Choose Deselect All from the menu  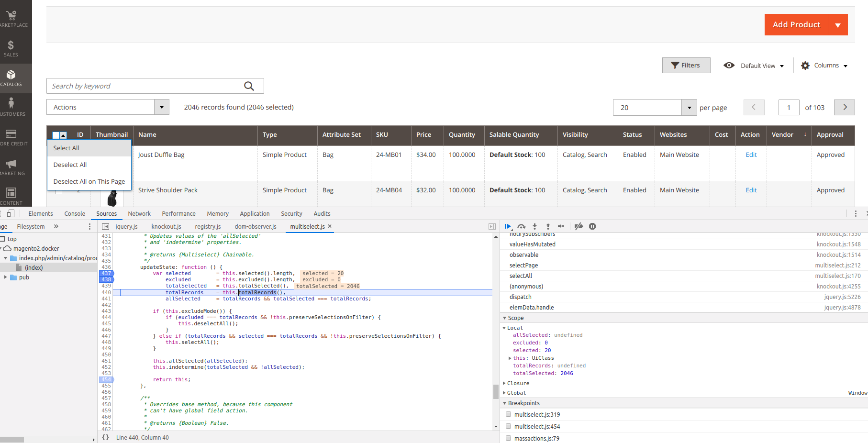[x=70, y=165]
